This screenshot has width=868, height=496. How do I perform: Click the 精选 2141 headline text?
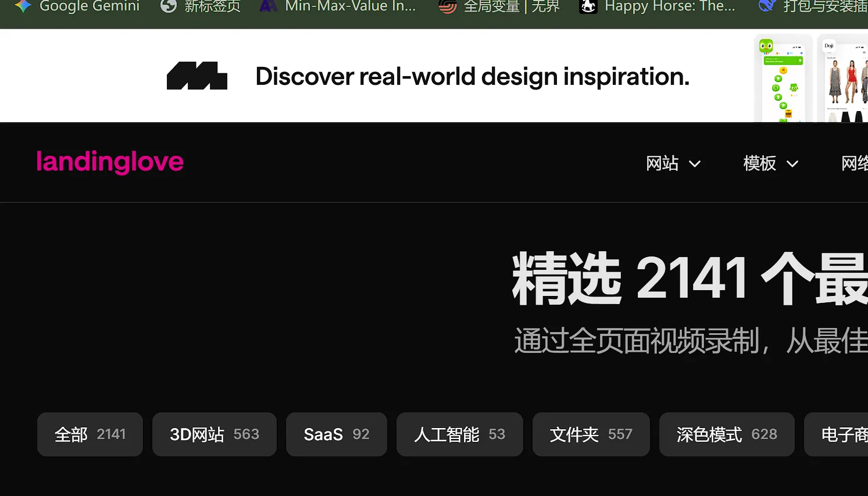point(690,279)
